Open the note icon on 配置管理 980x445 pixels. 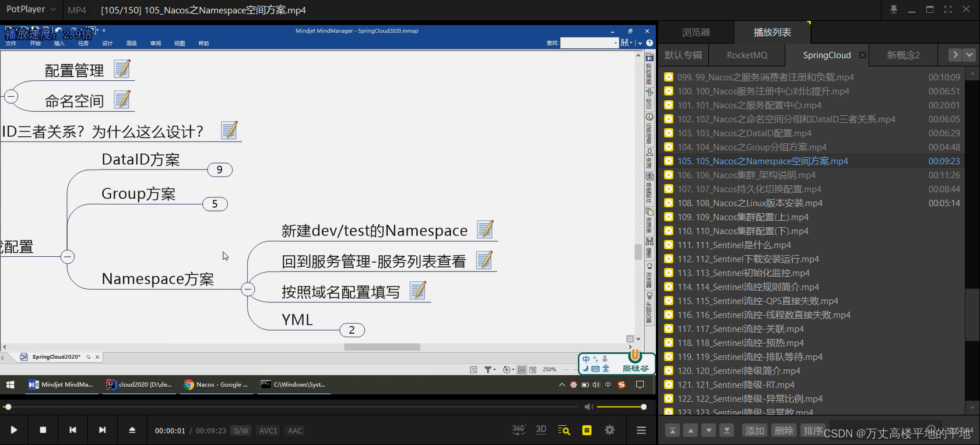(x=122, y=69)
